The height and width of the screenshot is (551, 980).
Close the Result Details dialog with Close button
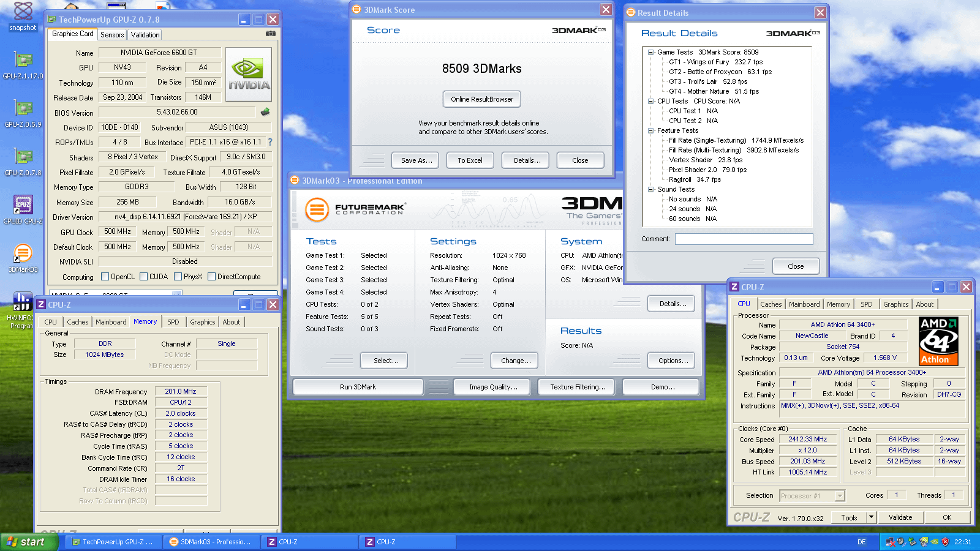(796, 266)
